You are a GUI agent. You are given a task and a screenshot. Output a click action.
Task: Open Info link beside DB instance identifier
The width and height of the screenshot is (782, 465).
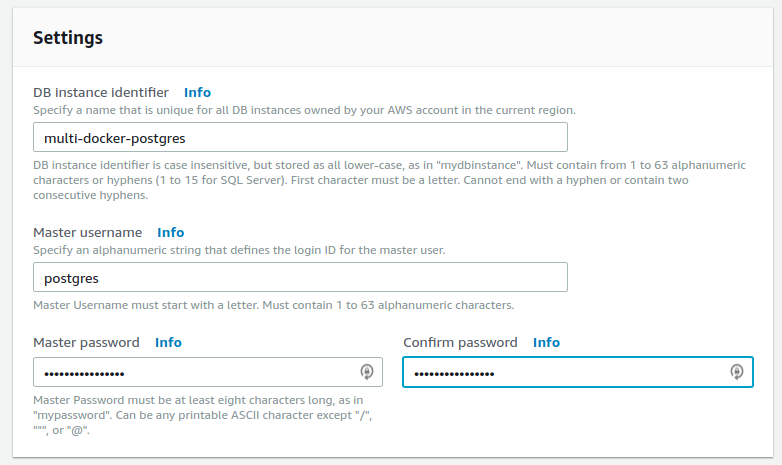pos(197,92)
